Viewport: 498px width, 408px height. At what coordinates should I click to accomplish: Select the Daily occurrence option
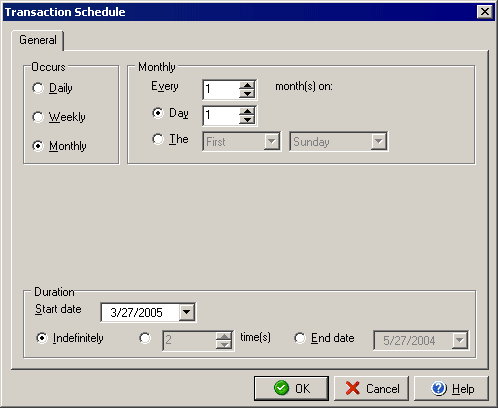click(38, 88)
